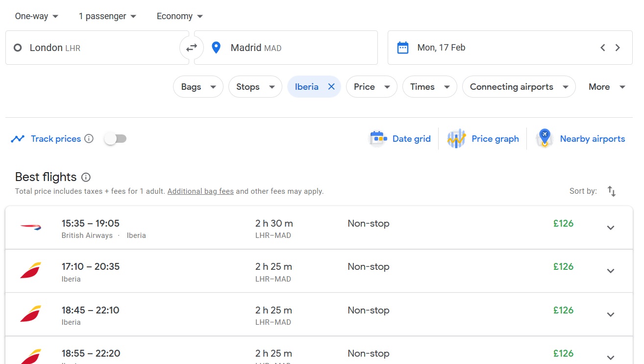This screenshot has width=644, height=364.
Task: Change the passenger count dropdown
Action: click(107, 16)
